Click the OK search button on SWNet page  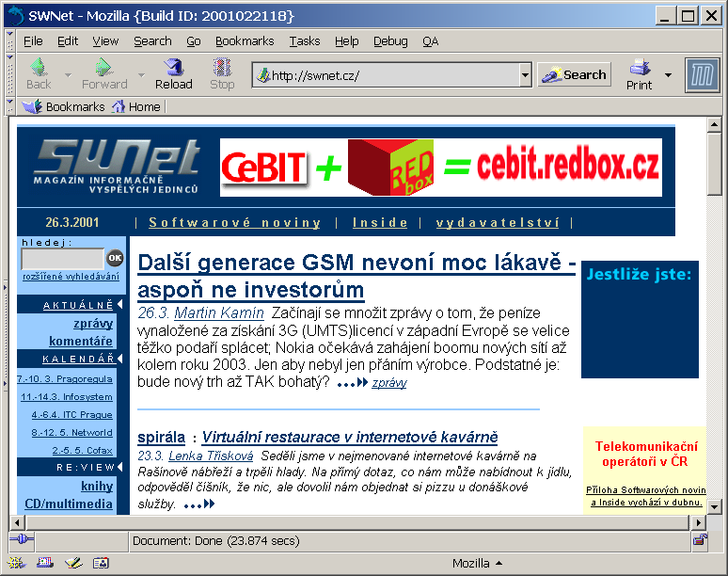pyautogui.click(x=115, y=257)
